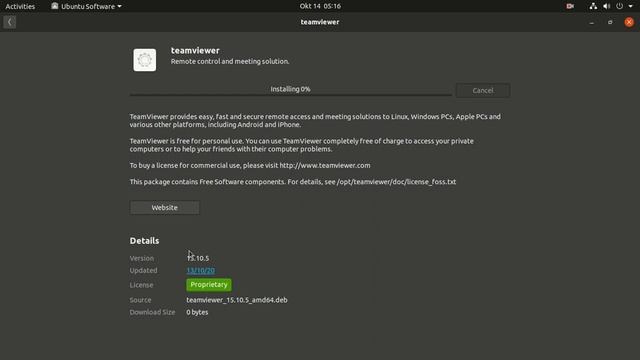Image resolution: width=640 pixels, height=360 pixels.
Task: Close the teamviewer window
Action: pyautogui.click(x=629, y=22)
